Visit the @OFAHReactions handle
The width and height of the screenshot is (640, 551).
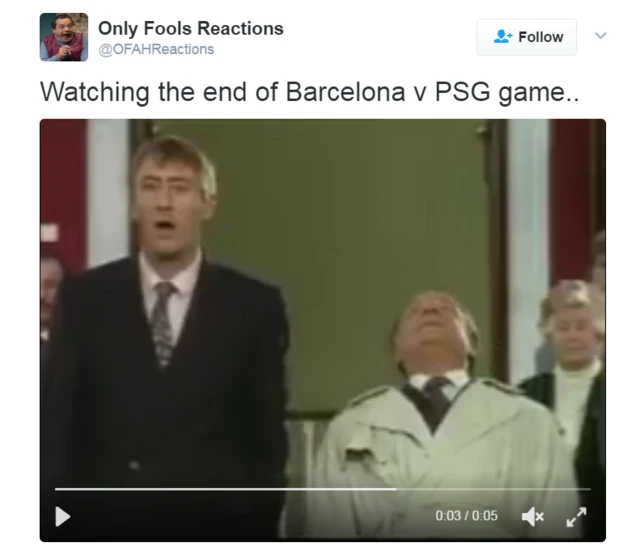(x=156, y=49)
